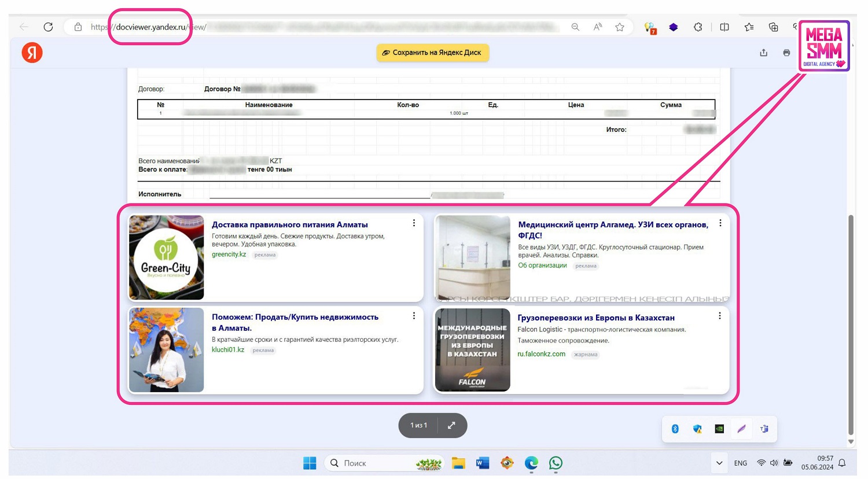Click the zoom magnifier icon in address bar

click(x=575, y=27)
